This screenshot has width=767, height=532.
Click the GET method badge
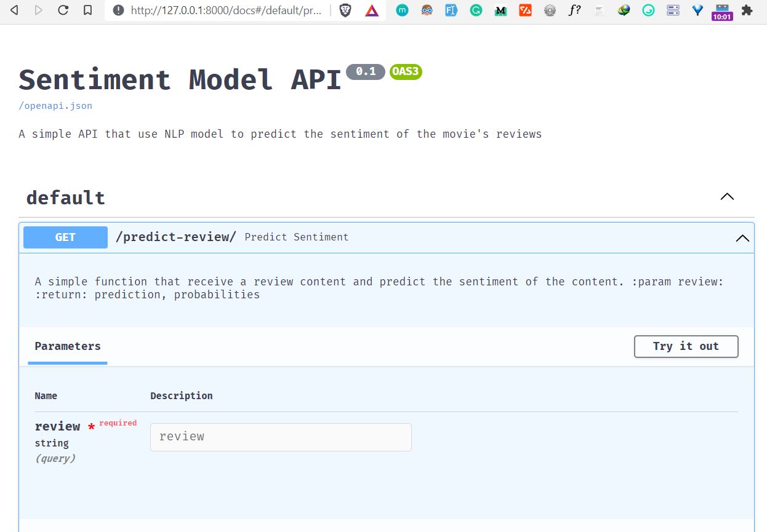pyautogui.click(x=65, y=237)
